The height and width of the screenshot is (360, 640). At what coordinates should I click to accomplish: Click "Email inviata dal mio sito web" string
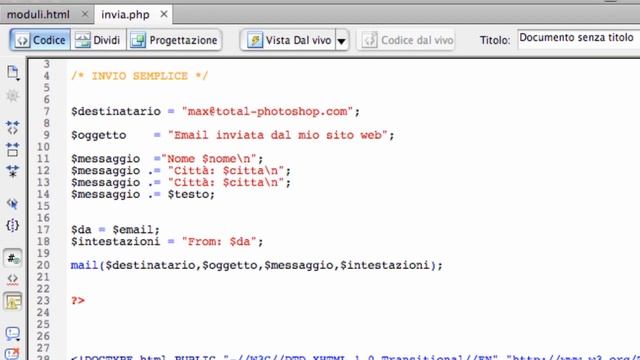278,135
